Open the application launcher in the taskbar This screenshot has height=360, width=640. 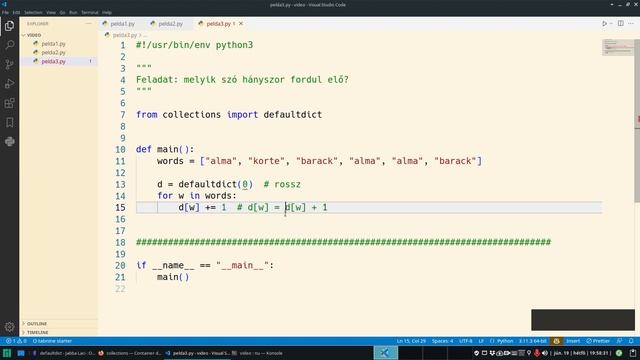click(7, 353)
